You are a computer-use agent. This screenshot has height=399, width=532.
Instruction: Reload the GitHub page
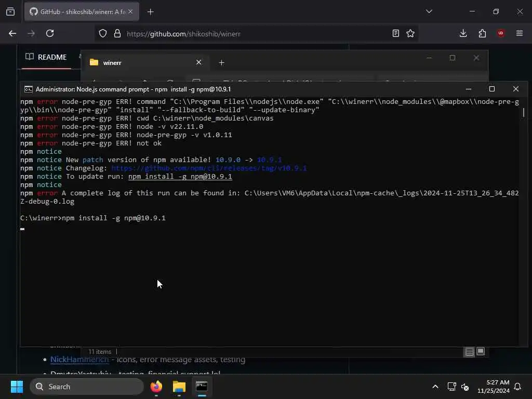[50, 33]
